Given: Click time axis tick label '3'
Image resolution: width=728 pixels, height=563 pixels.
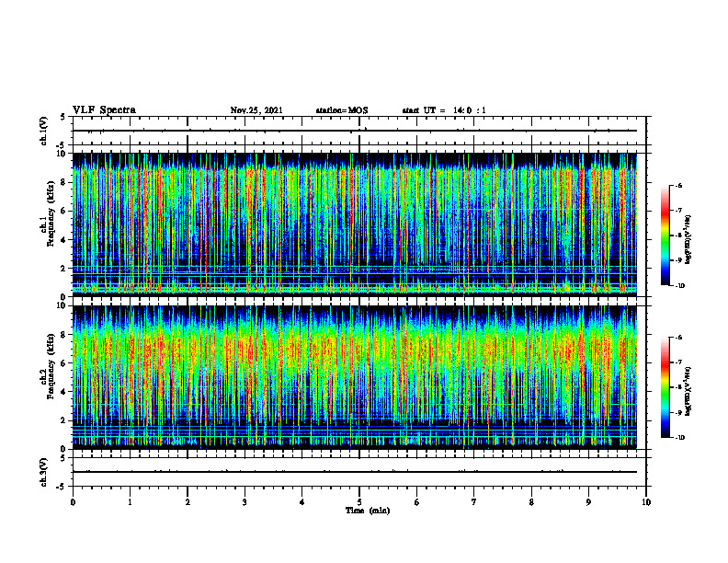Looking at the screenshot, I should point(245,502).
